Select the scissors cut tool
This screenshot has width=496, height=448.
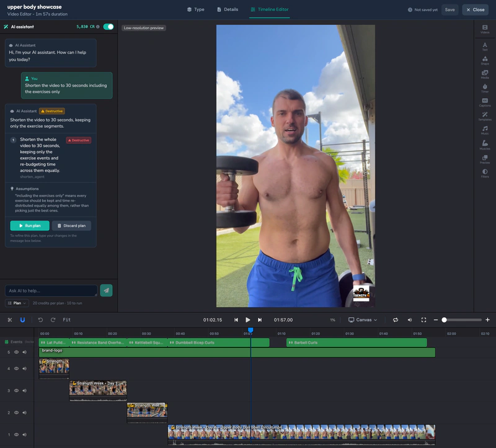coord(10,320)
